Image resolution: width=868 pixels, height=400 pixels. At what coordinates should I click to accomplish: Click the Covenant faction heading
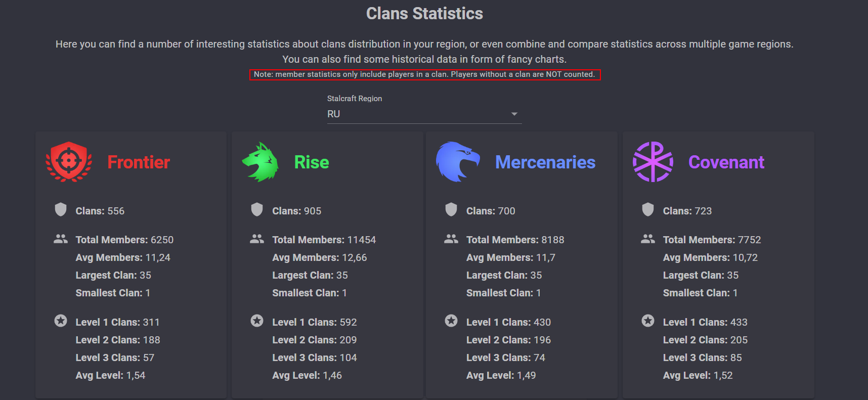pyautogui.click(x=726, y=162)
